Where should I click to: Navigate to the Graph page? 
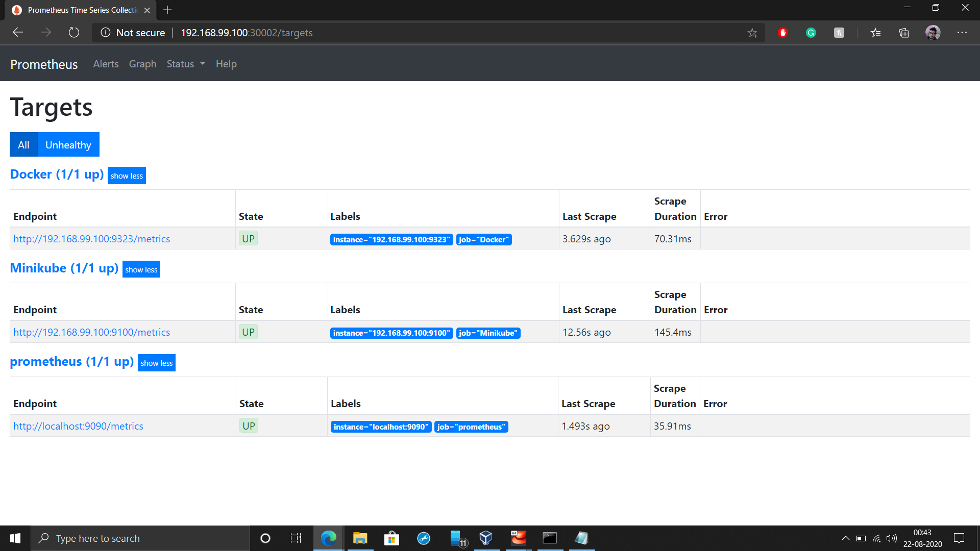pyautogui.click(x=142, y=63)
